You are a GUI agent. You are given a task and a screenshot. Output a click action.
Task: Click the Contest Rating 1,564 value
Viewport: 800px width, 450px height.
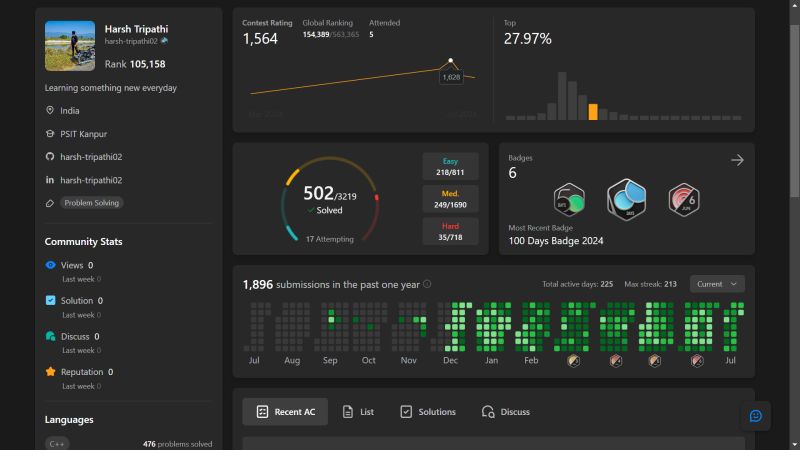[260, 39]
